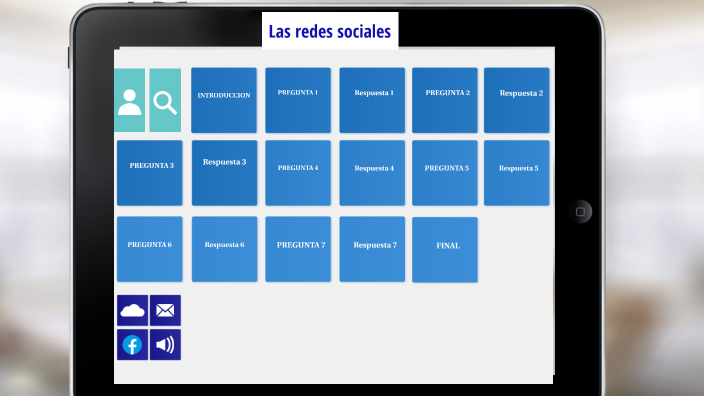Open the PREGUNTA 7 tile
Screen dimensions: 704x396
click(298, 249)
